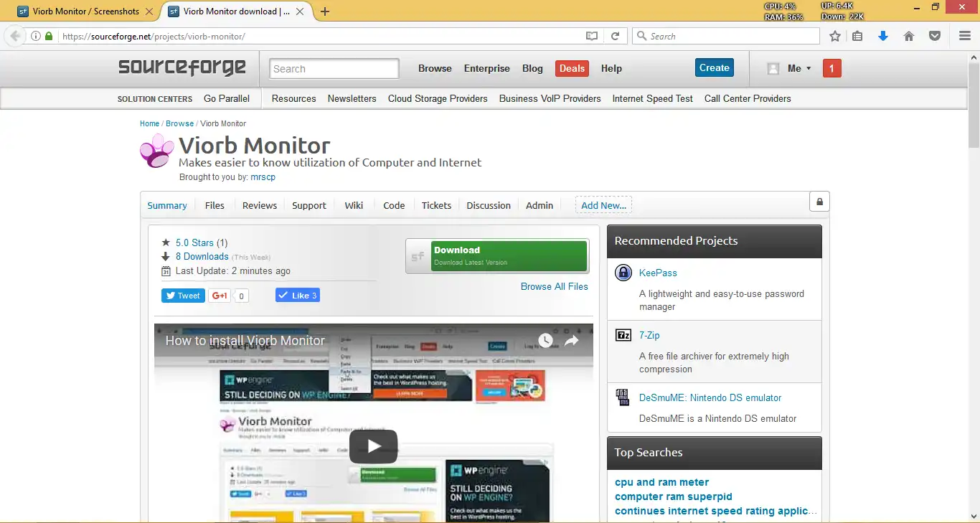This screenshot has width=980, height=523.
Task: Play the How to install Viorb Monitor video
Action: coord(373,446)
